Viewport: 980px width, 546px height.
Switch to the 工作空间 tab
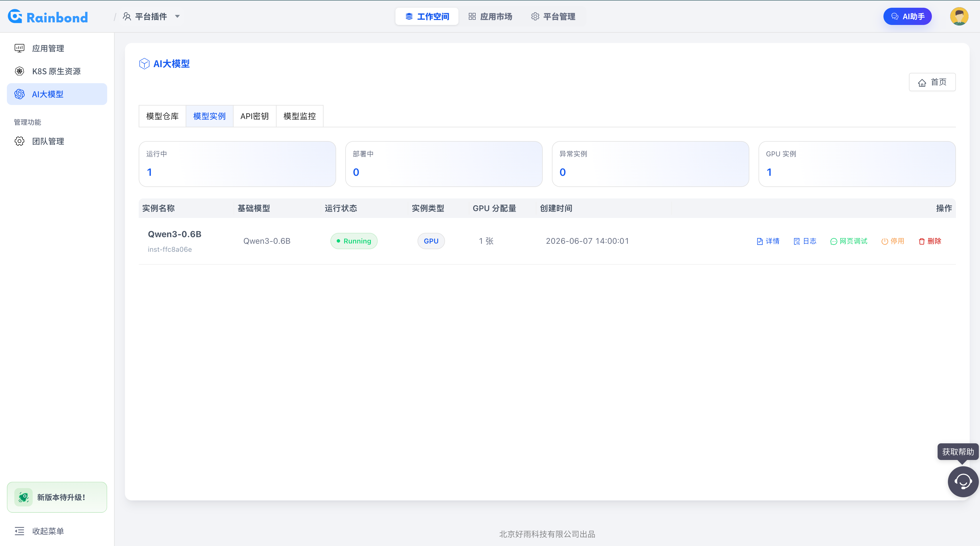pos(427,16)
